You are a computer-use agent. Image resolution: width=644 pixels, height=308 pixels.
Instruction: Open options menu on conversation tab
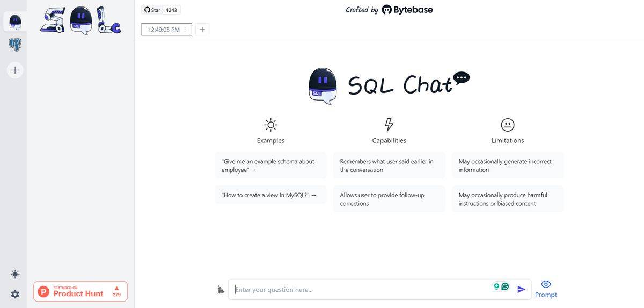185,30
